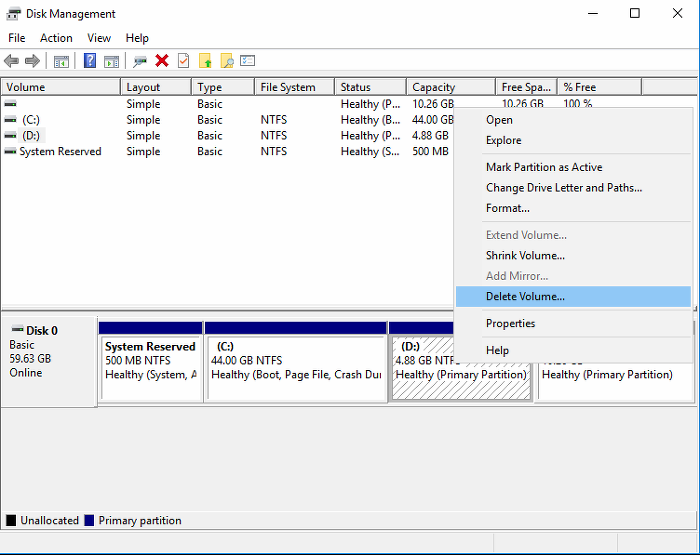Sort by the Type column header
Image resolution: width=700 pixels, height=555 pixels.
click(x=223, y=87)
